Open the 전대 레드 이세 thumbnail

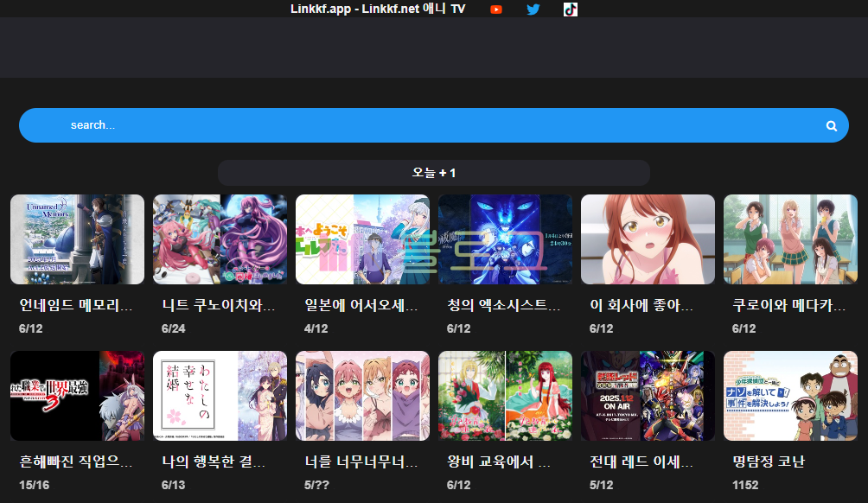pos(648,395)
